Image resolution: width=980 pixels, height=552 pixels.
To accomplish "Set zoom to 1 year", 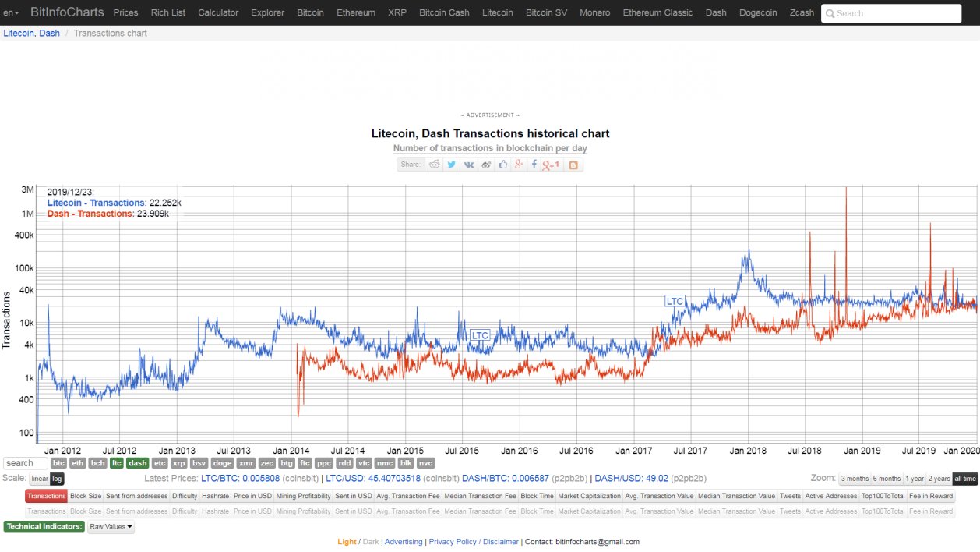I will [915, 479].
